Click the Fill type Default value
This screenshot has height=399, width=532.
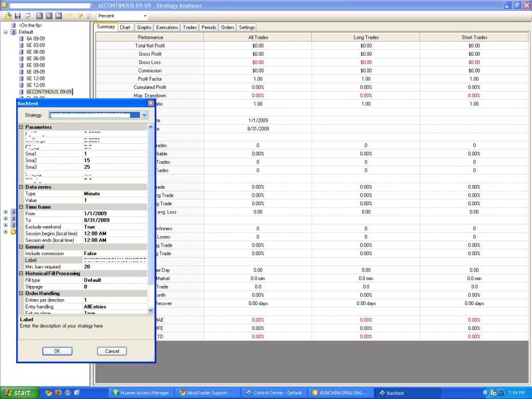(x=93, y=280)
